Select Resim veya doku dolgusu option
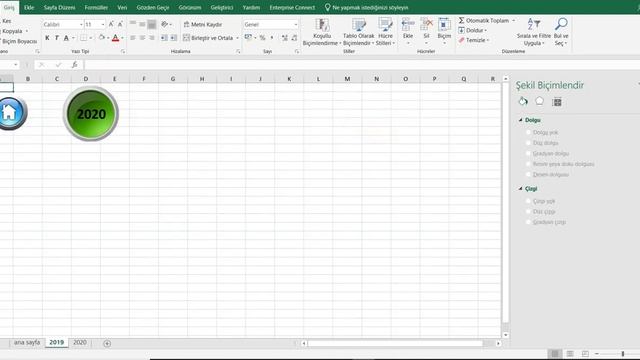This screenshot has width=640, height=360. tap(528, 164)
